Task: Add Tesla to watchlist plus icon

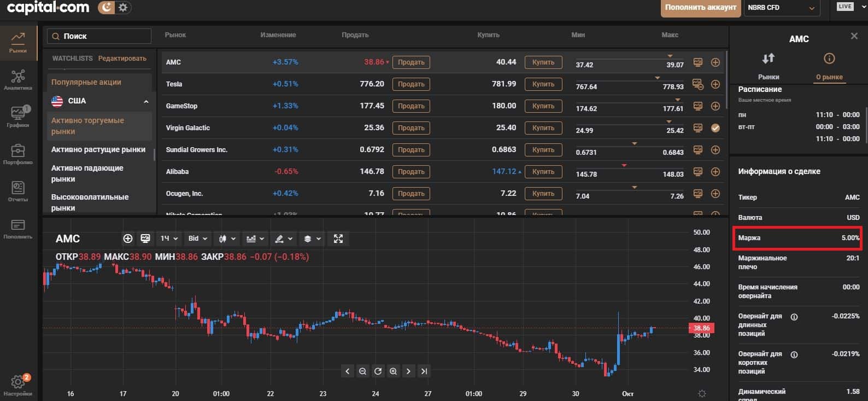Action: coord(715,84)
